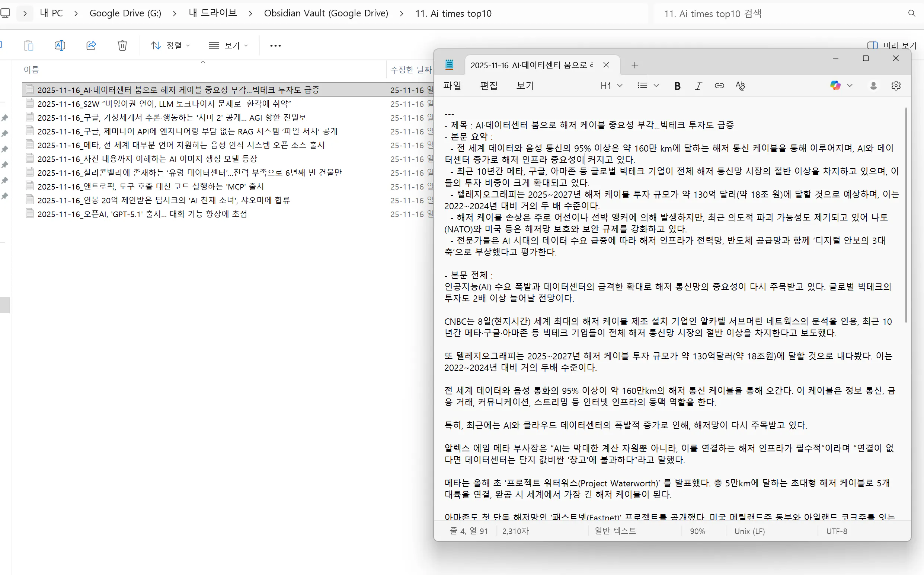Click the Delete trash icon in Explorer
Image resolution: width=924 pixels, height=575 pixels.
122,46
